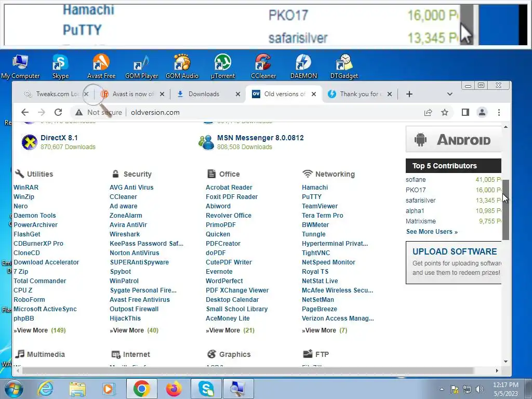
Task: Open the GOM Audio desktop shortcut
Action: (182, 66)
